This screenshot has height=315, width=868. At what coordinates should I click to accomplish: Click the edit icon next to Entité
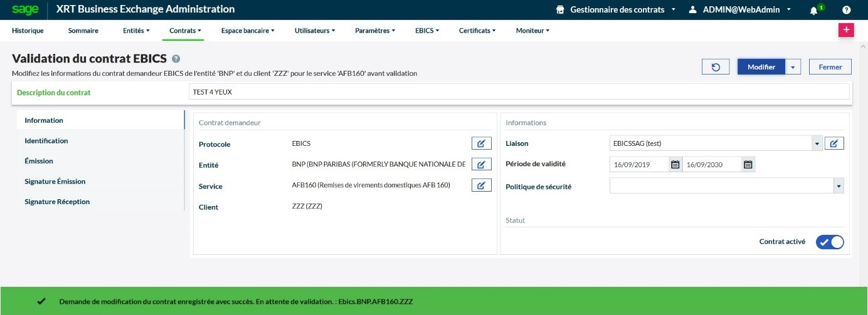pyautogui.click(x=481, y=164)
